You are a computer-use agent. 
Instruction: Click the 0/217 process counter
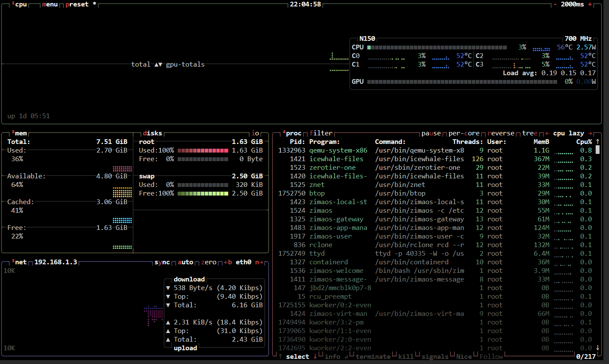pyautogui.click(x=586, y=356)
